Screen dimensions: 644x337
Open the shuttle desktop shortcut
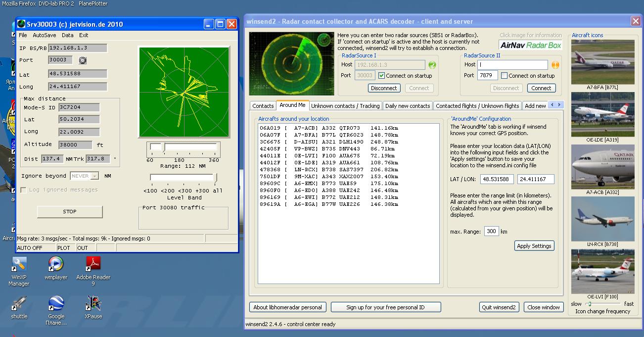[x=19, y=307]
